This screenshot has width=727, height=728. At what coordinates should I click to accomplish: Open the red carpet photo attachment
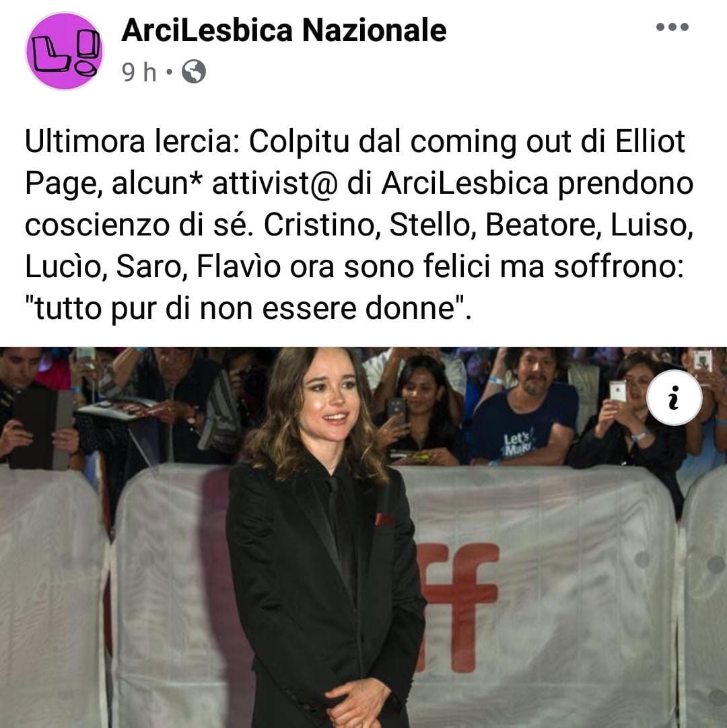tap(363, 538)
